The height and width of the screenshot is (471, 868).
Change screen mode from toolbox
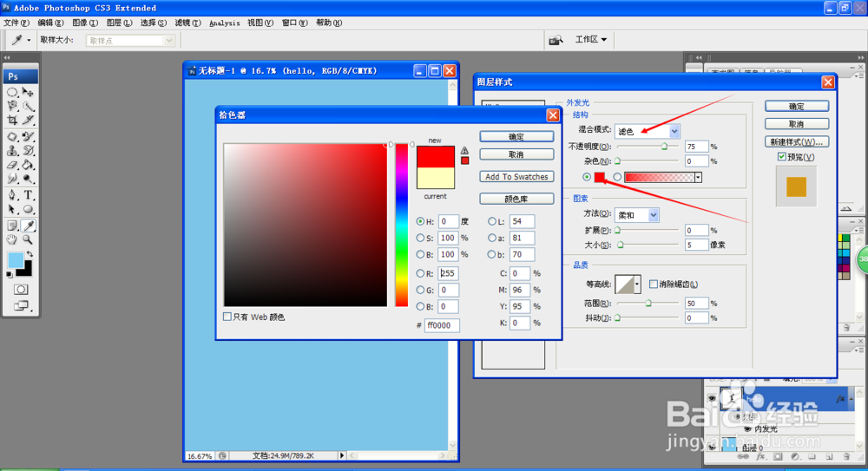tap(21, 305)
